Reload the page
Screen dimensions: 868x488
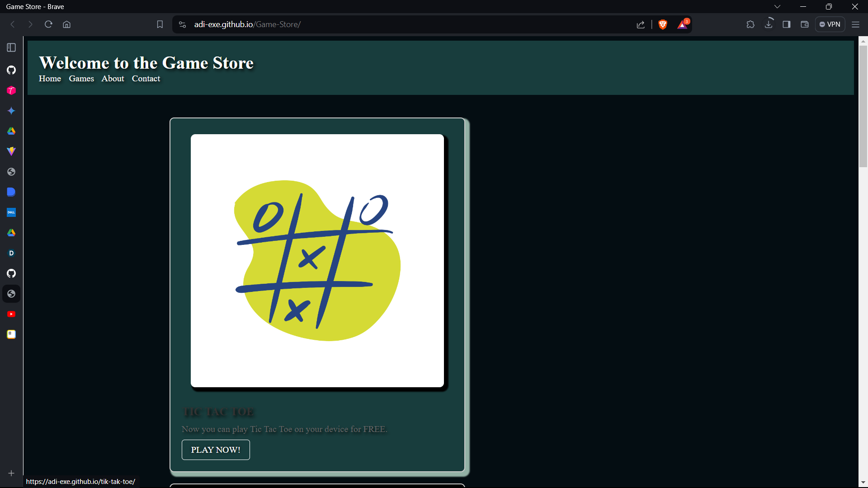click(48, 24)
